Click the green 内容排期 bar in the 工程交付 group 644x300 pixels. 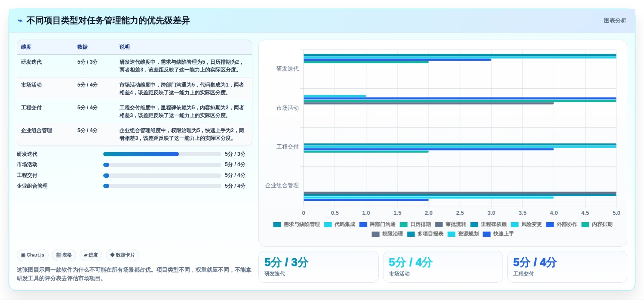[x=366, y=152]
